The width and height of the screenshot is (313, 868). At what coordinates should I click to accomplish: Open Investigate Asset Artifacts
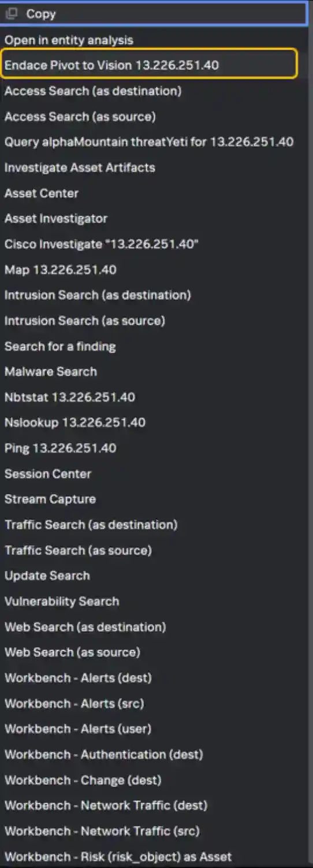[80, 168]
